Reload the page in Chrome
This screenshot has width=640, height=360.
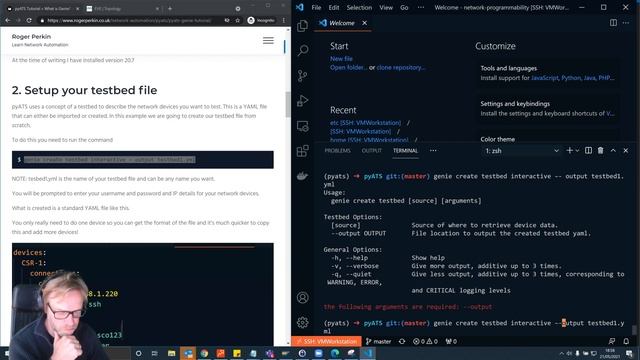pyautogui.click(x=29, y=20)
